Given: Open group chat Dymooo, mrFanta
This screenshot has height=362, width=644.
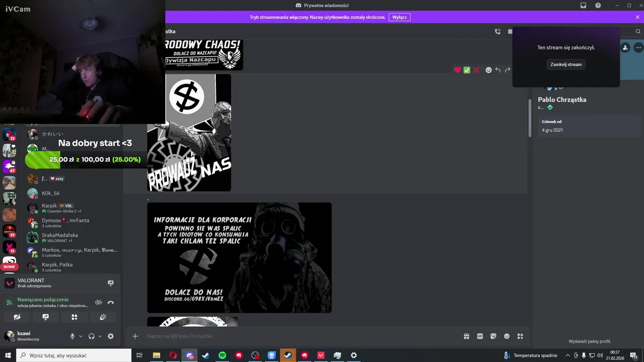Looking at the screenshot, I should point(73,223).
